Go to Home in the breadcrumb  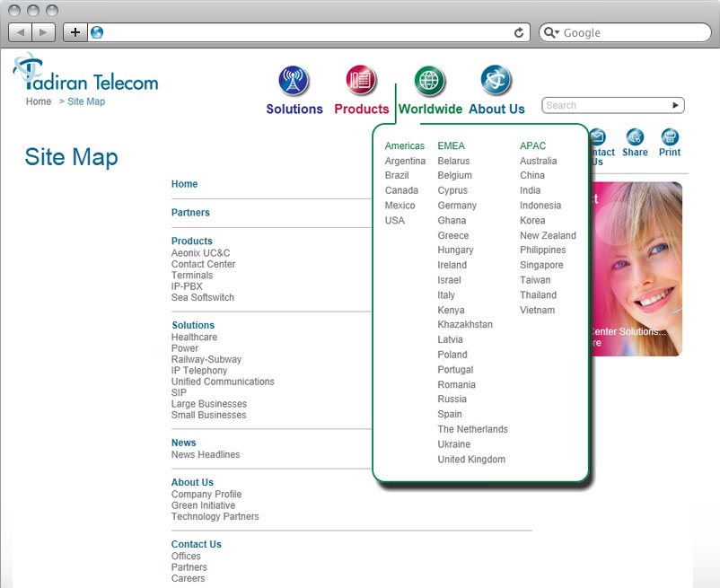click(39, 101)
